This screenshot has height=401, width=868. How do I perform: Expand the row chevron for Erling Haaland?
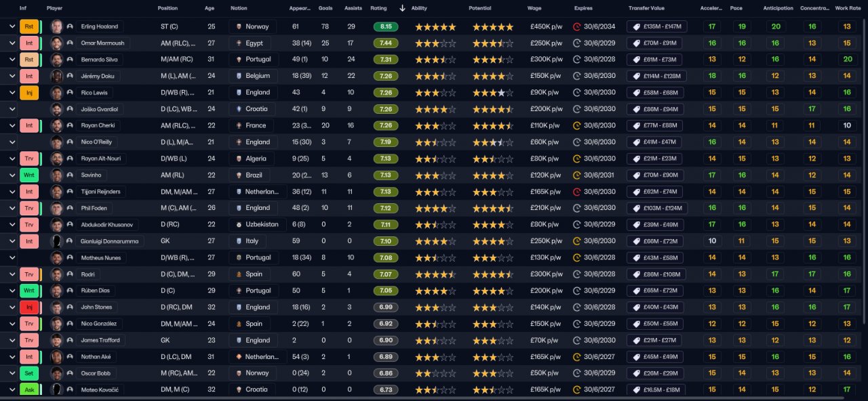point(12,26)
